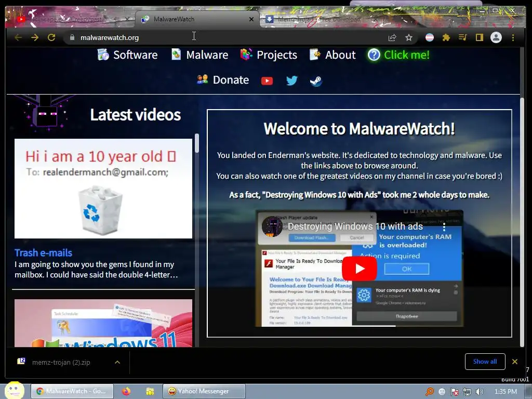Toggle the browser side panel icon
The image size is (532, 399).
[x=480, y=37]
